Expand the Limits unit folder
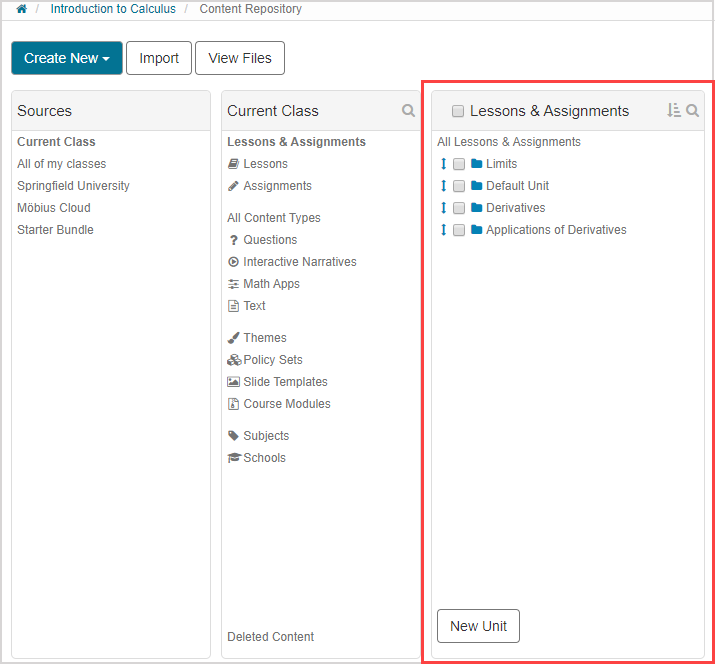The height and width of the screenshot is (664, 715). [501, 164]
